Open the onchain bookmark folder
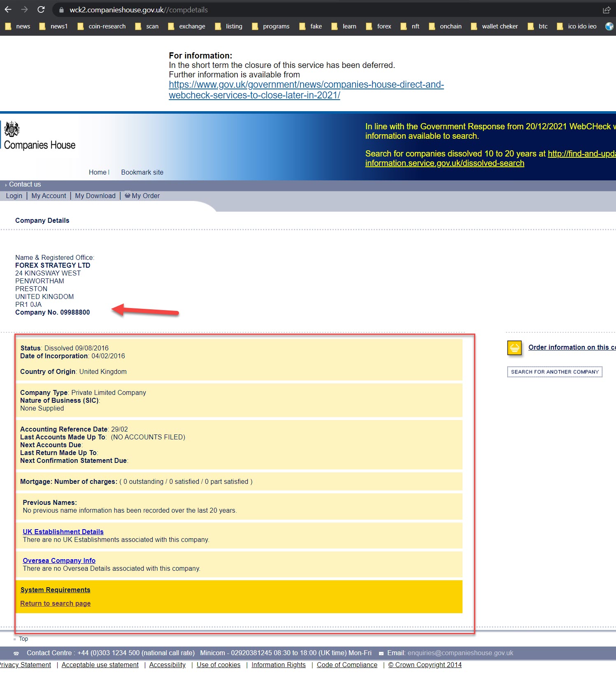The height and width of the screenshot is (684, 616). [445, 26]
